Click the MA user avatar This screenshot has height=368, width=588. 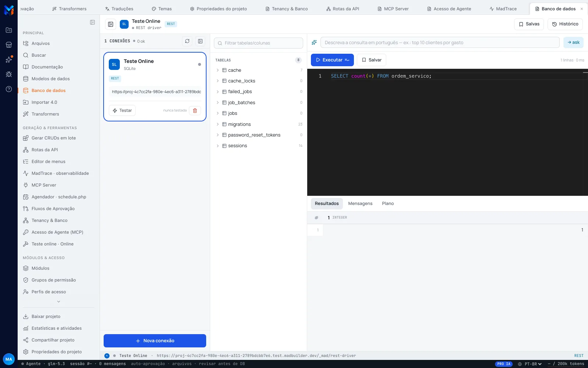9,359
